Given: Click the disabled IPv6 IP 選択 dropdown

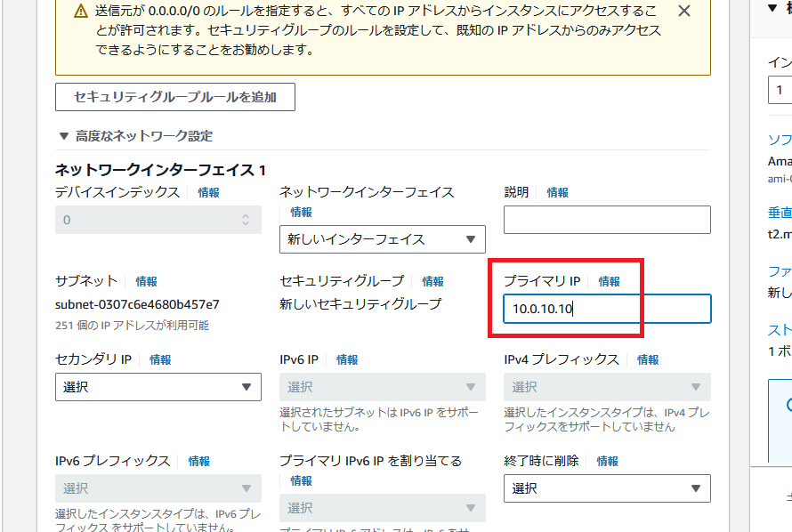Looking at the screenshot, I should coord(383,387).
